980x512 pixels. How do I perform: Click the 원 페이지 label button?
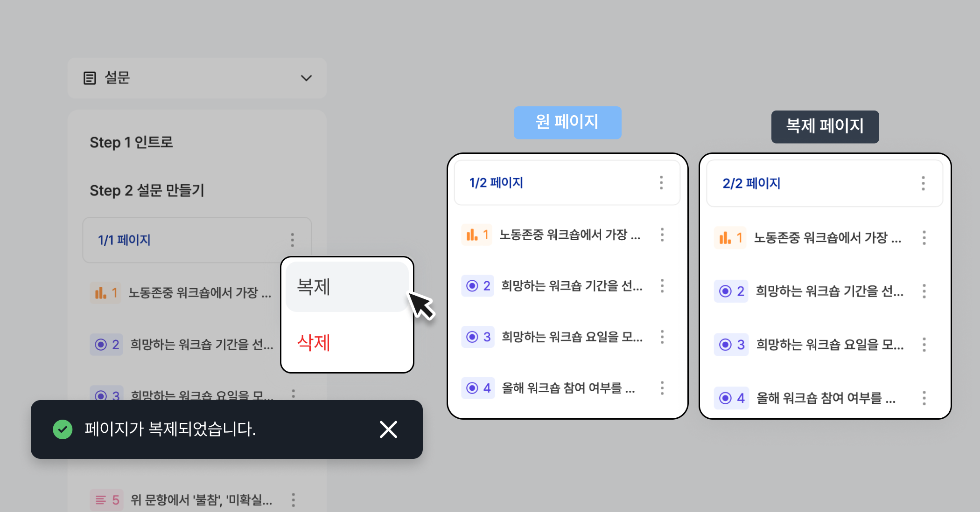click(x=567, y=123)
